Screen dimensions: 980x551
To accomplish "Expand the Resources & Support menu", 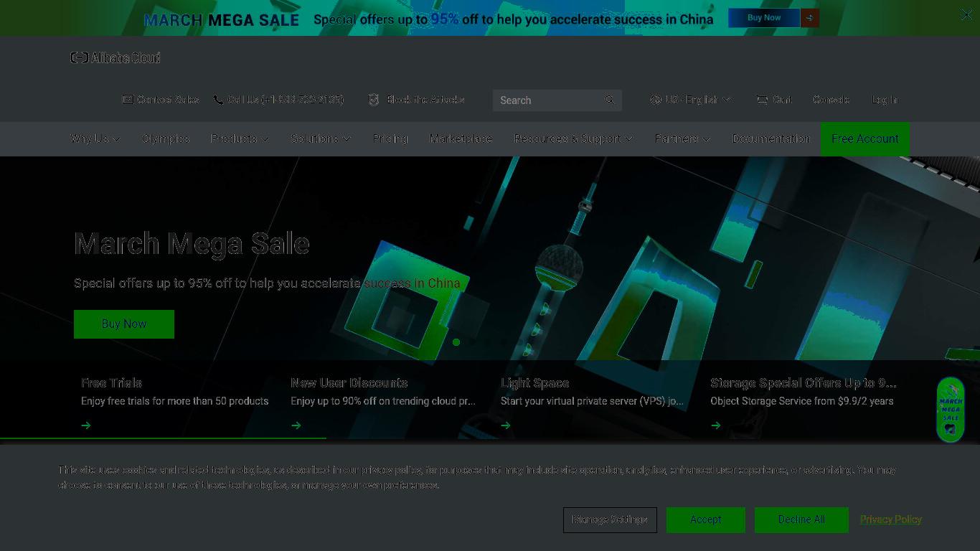I will tap(573, 138).
